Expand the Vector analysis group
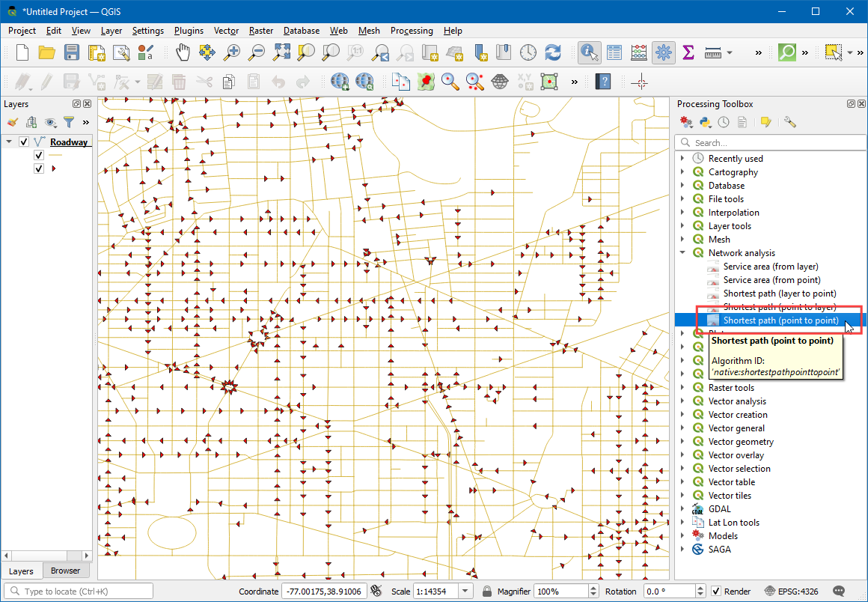The image size is (868, 602). coord(682,401)
